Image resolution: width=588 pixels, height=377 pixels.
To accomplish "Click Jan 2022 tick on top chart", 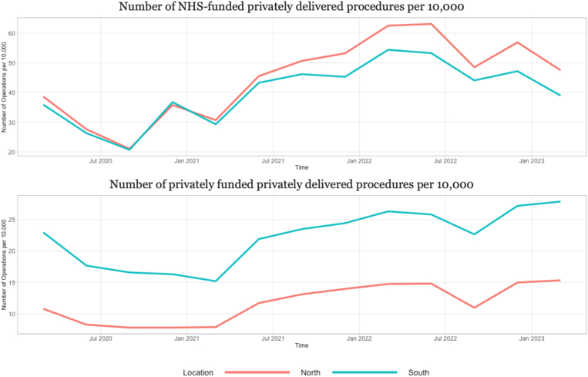I will (x=359, y=160).
